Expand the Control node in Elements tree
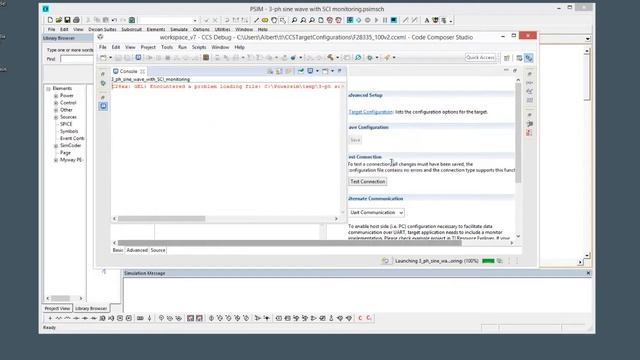The image size is (640, 360). 56,103
